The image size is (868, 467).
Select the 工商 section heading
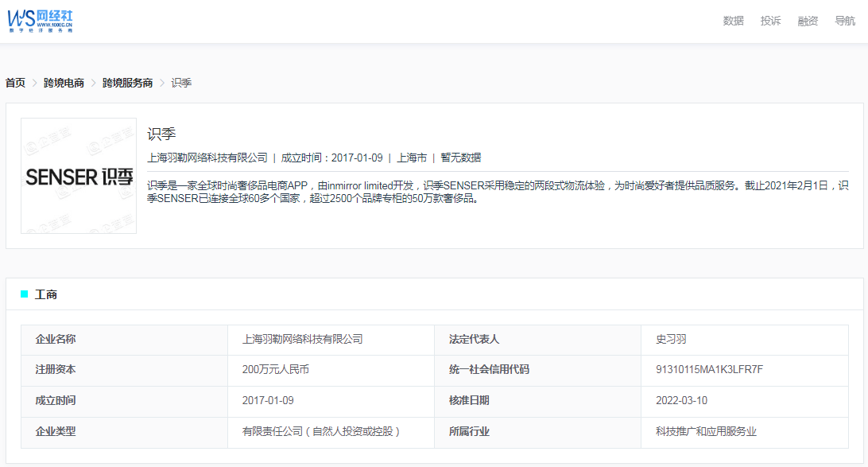point(46,294)
